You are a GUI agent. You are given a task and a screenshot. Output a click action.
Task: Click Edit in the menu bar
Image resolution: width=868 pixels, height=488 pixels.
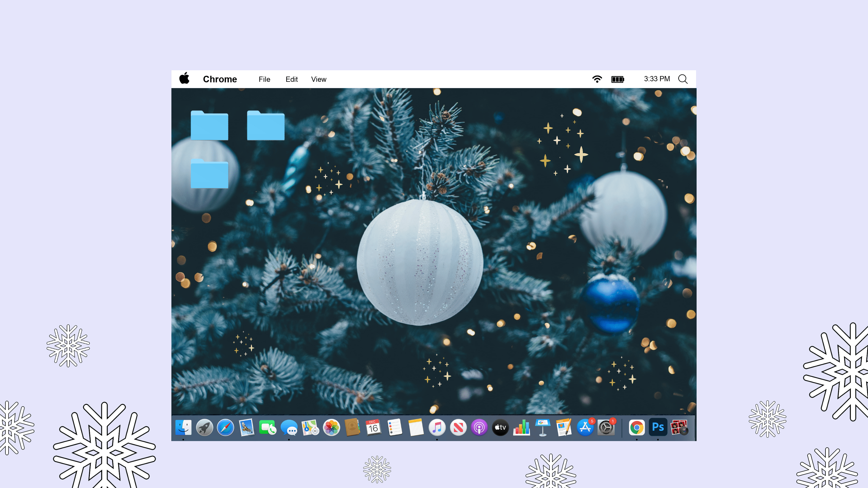pos(291,79)
